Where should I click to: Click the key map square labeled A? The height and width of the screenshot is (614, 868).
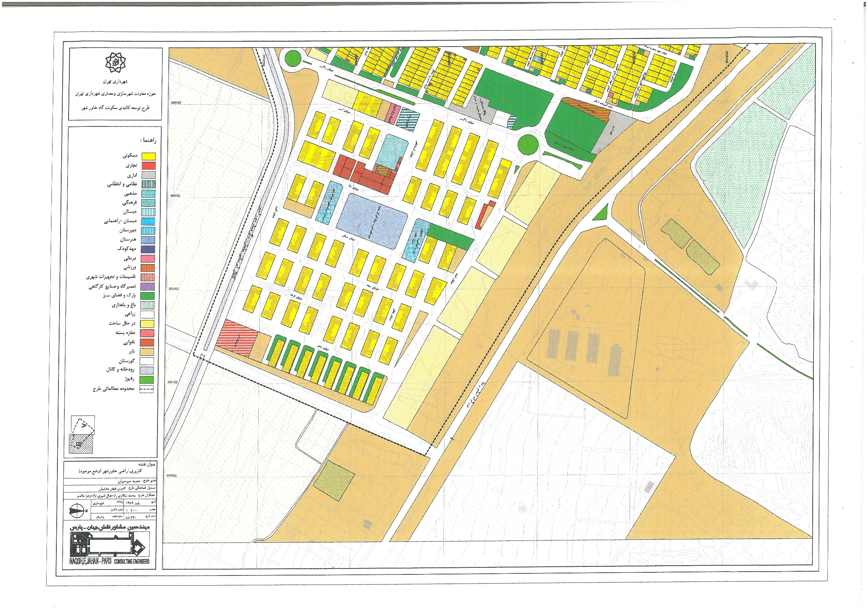83,425
